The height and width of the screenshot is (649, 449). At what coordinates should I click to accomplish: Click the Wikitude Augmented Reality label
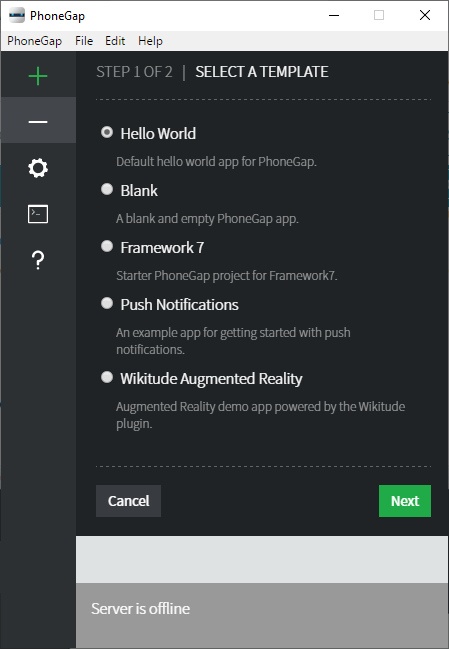(211, 379)
